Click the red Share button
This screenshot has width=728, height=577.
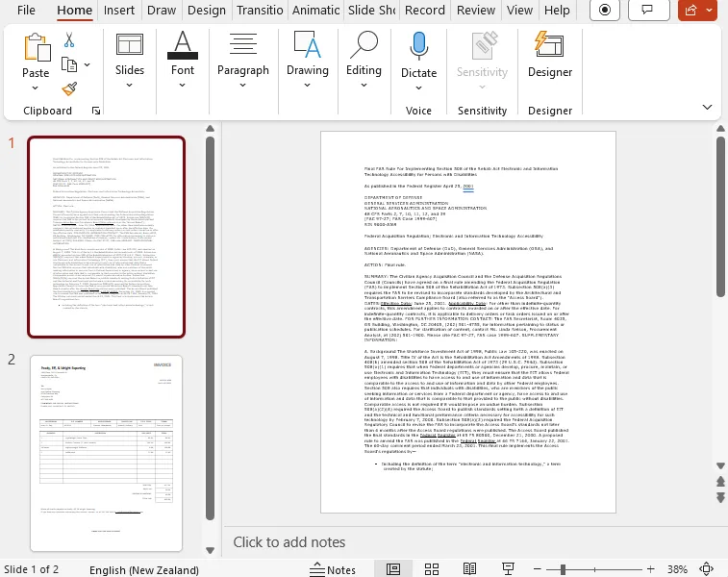[690, 10]
